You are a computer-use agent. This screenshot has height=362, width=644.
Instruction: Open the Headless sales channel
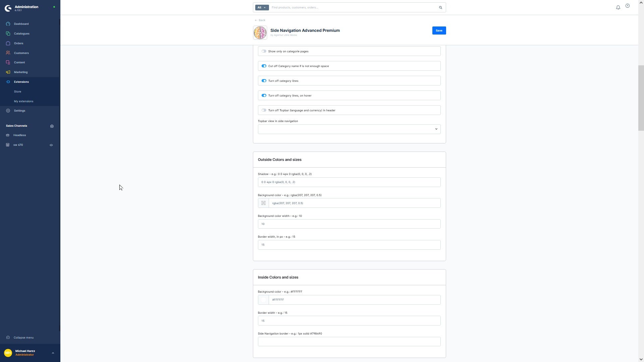point(19,135)
